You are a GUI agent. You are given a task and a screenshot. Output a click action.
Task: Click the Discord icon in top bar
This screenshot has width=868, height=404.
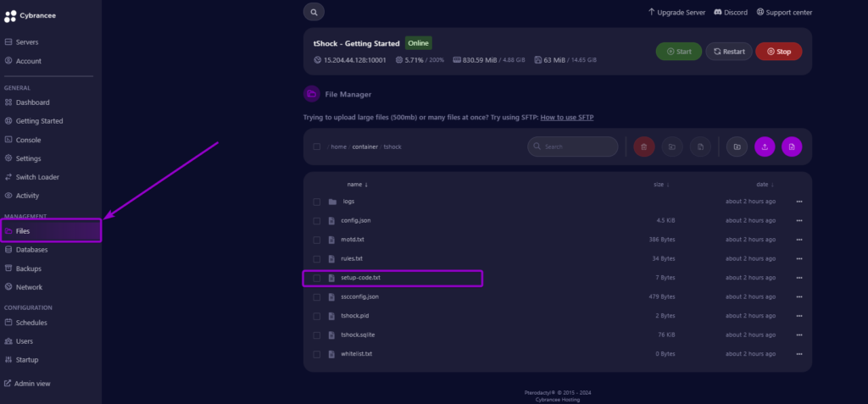click(x=717, y=12)
